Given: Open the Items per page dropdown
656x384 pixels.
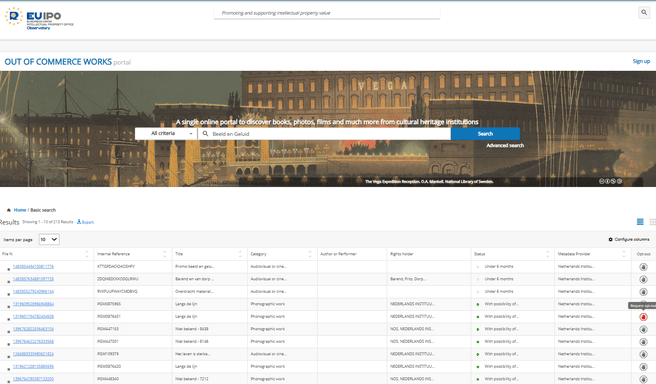Looking at the screenshot, I should (x=49, y=239).
